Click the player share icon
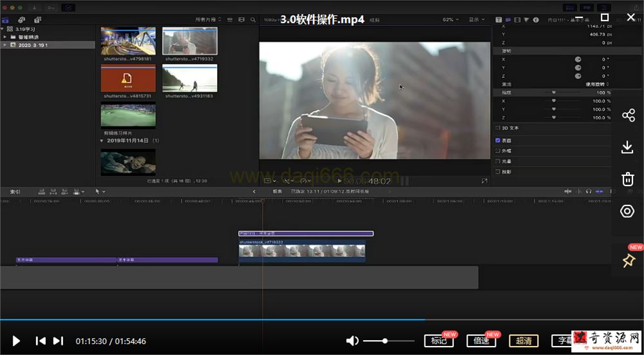Viewport: 644px width, 355px height. tap(628, 115)
